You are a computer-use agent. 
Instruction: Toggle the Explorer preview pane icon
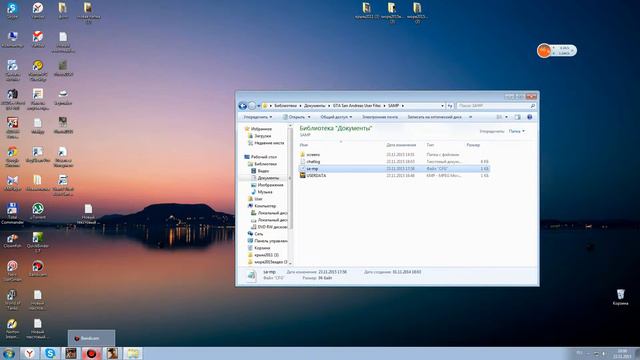click(518, 117)
